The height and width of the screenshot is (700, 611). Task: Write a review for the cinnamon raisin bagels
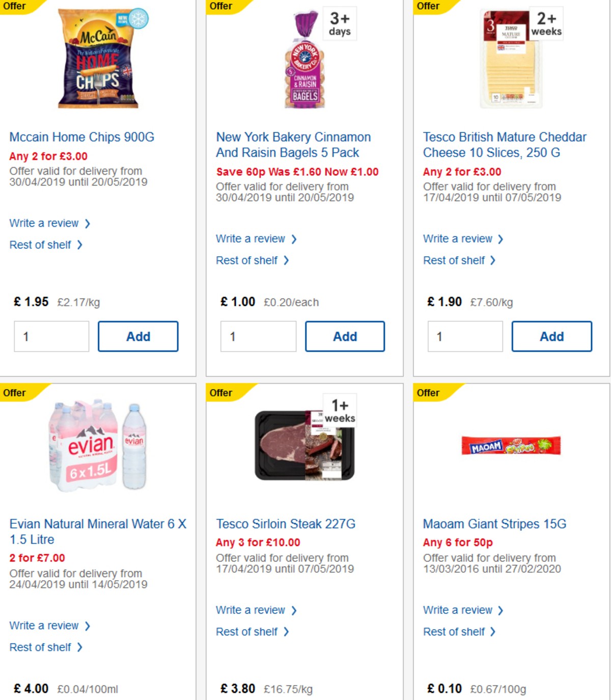point(251,238)
